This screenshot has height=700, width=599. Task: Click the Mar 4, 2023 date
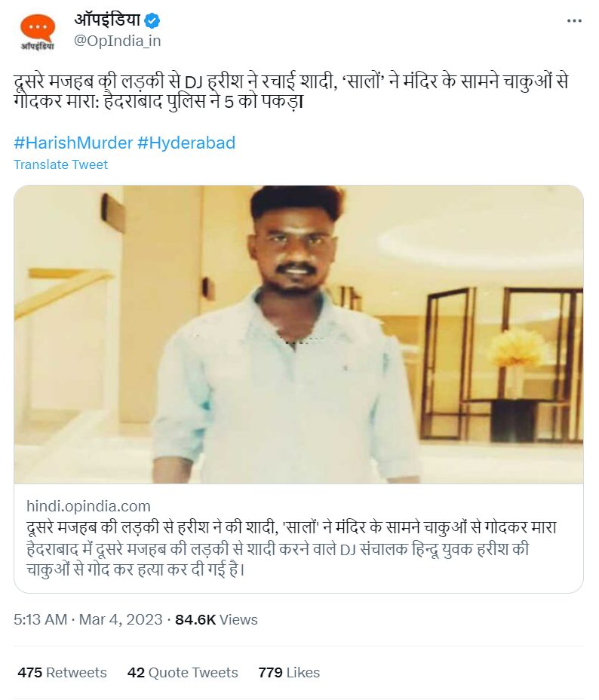(120, 619)
